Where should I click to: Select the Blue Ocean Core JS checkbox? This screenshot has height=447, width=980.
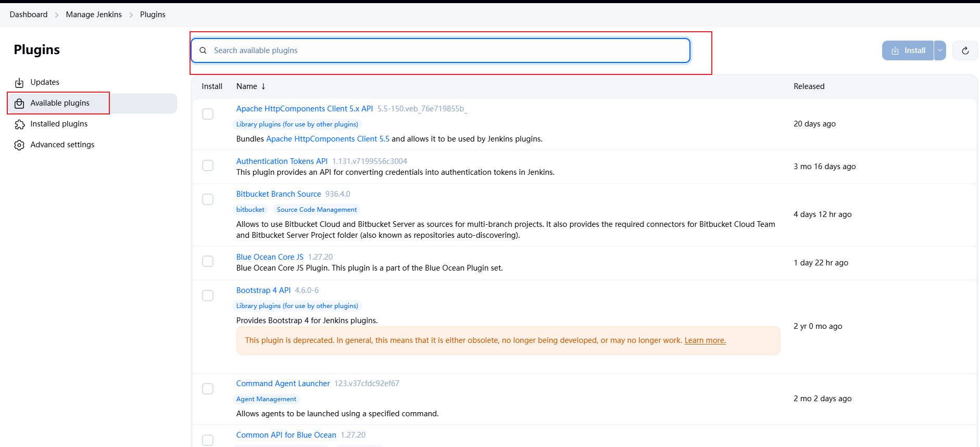pos(208,261)
